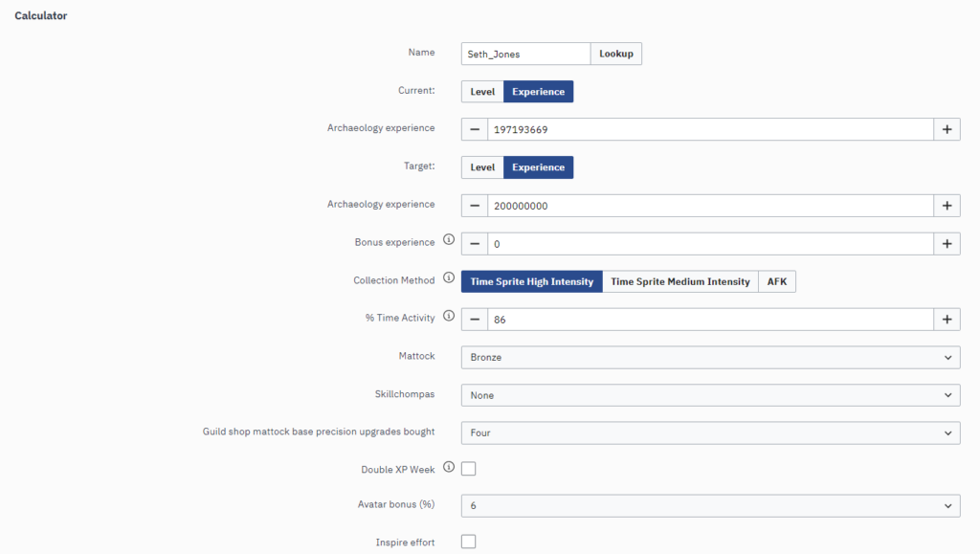The width and height of the screenshot is (980, 554).
Task: Open Collection Method info icon
Action: click(x=449, y=277)
